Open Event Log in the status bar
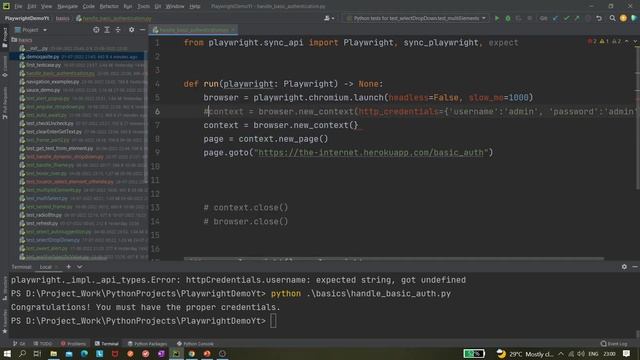This screenshot has width=640, height=360. [614, 344]
